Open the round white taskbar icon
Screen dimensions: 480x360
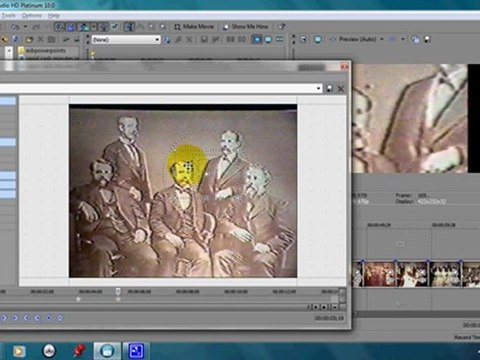(49, 351)
